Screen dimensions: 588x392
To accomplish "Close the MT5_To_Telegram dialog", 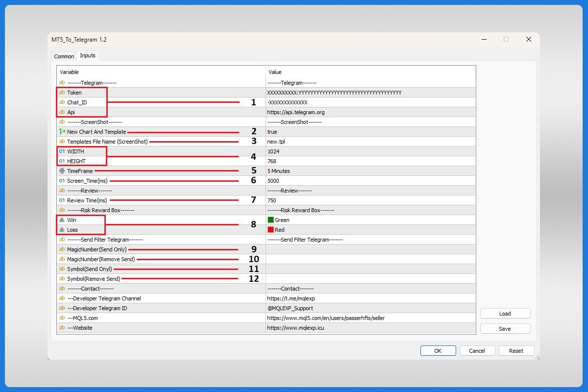I will [529, 39].
